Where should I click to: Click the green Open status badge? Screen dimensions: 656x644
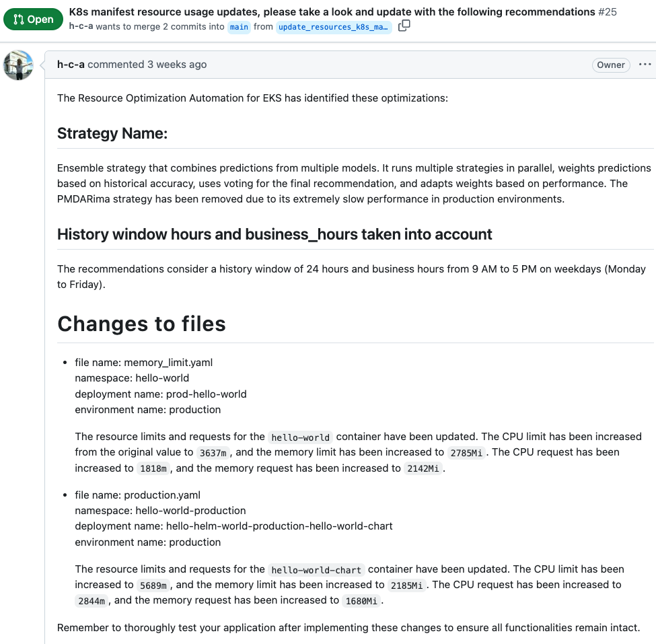pos(33,19)
